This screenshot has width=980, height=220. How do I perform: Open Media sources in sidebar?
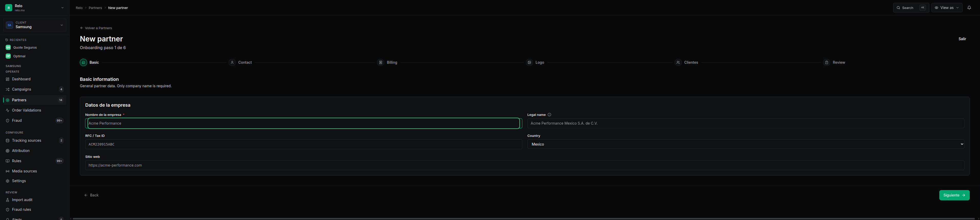(35, 171)
